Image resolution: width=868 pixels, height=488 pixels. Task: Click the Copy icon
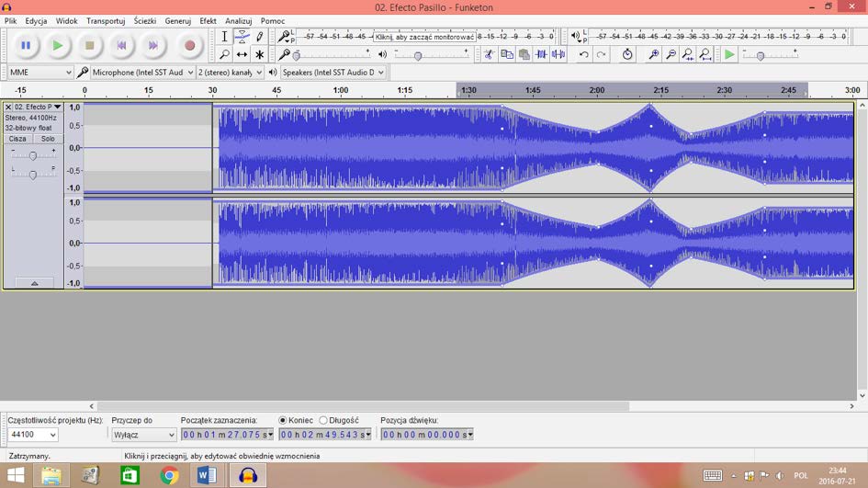[x=506, y=54]
